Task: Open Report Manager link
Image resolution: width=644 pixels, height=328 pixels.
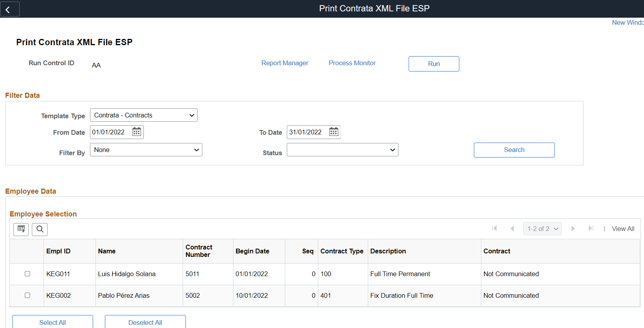Action: (285, 63)
